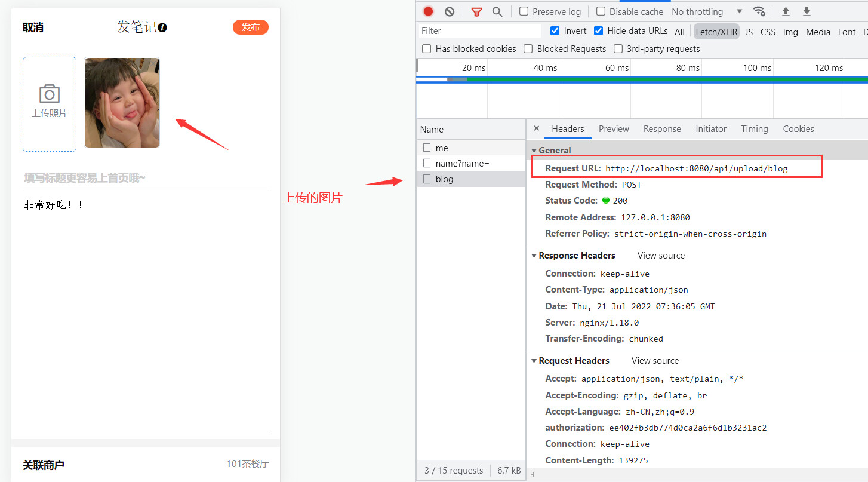Screen dimensions: 868x482
Task: Enable the Disable cache checkbox
Action: [601, 11]
